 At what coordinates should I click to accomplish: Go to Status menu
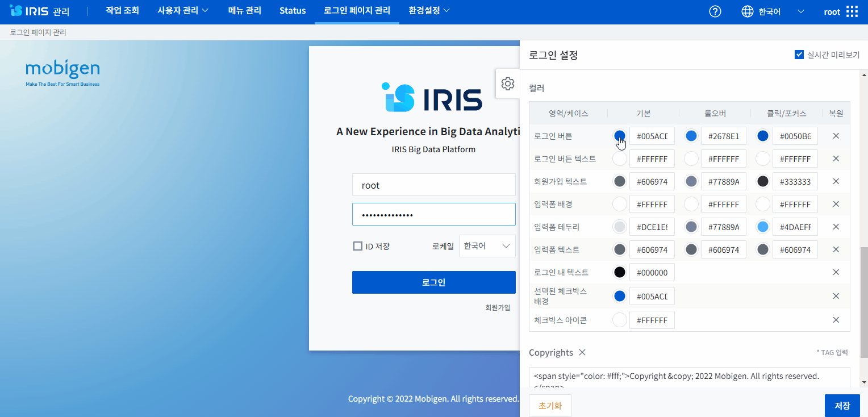pyautogui.click(x=293, y=11)
